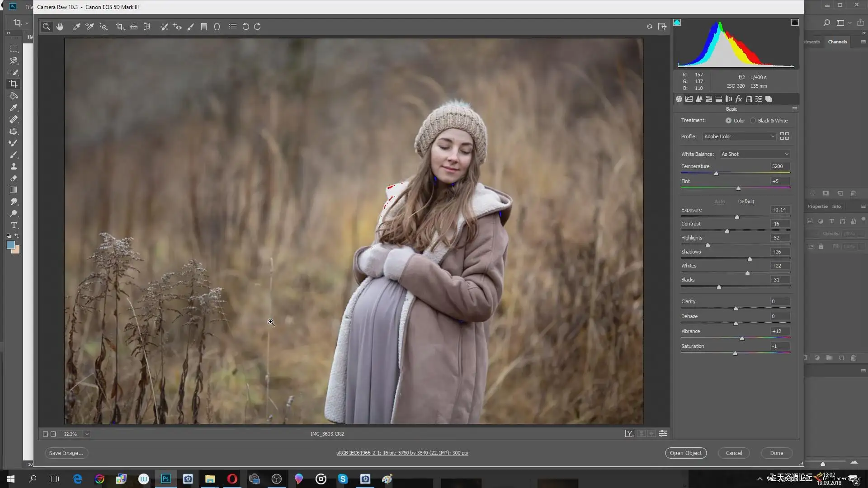Image resolution: width=868 pixels, height=488 pixels.
Task: Open the Profile Adobe Color dropdown
Action: click(739, 136)
